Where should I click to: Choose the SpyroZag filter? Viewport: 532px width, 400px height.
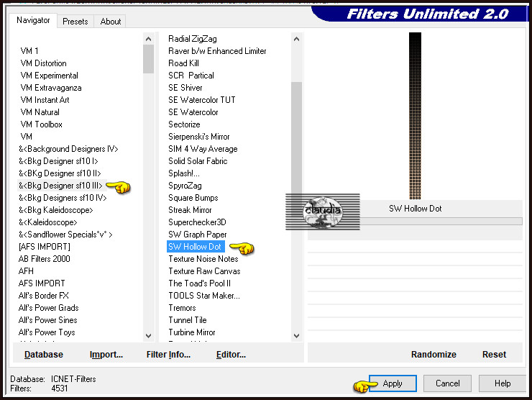185,186
